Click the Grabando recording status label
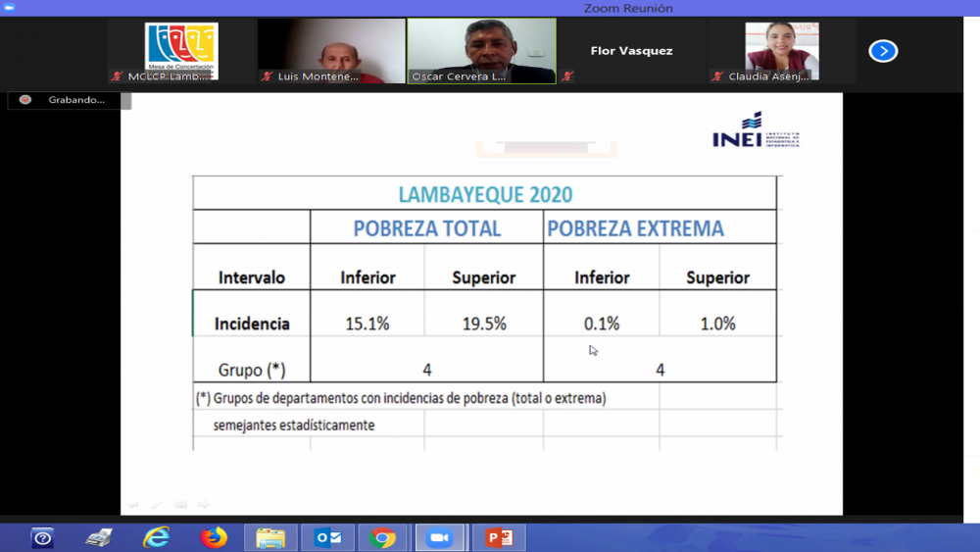This screenshot has width=980, height=552. 75,100
